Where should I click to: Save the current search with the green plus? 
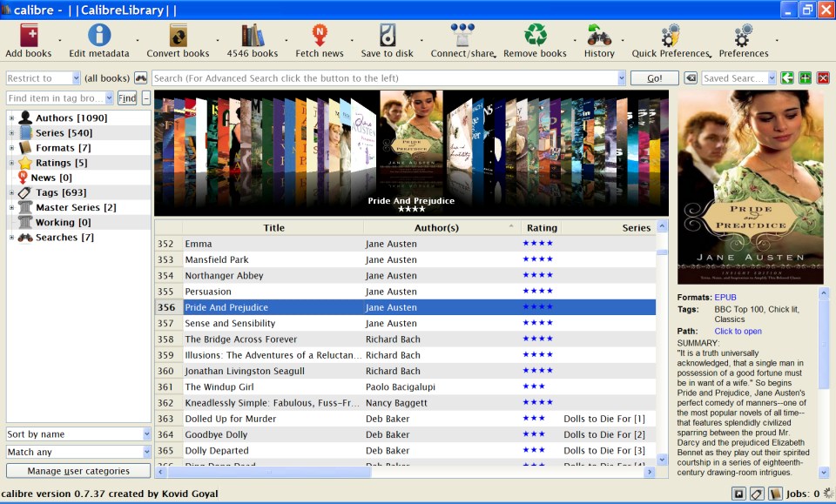point(805,78)
